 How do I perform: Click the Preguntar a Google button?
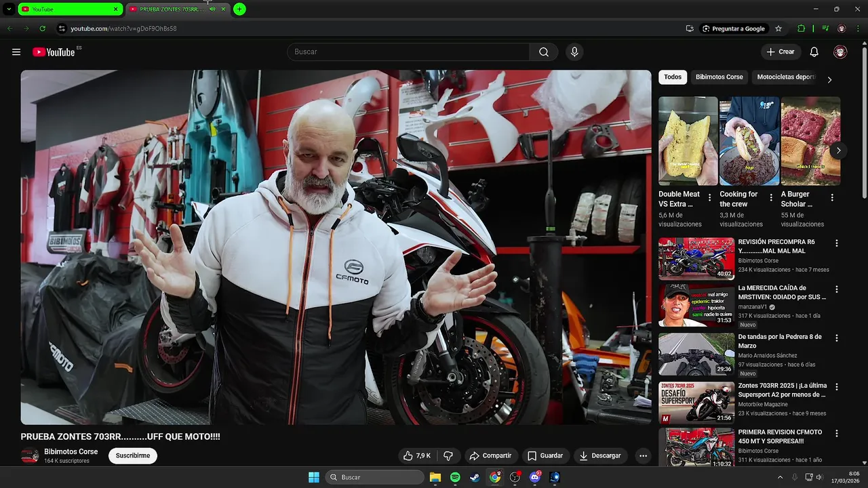click(x=734, y=28)
